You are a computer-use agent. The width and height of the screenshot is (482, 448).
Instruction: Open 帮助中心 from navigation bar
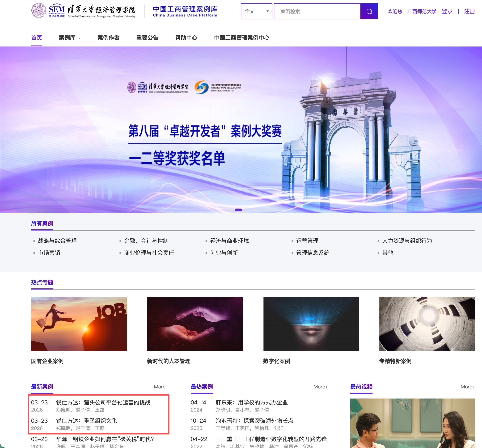click(186, 38)
